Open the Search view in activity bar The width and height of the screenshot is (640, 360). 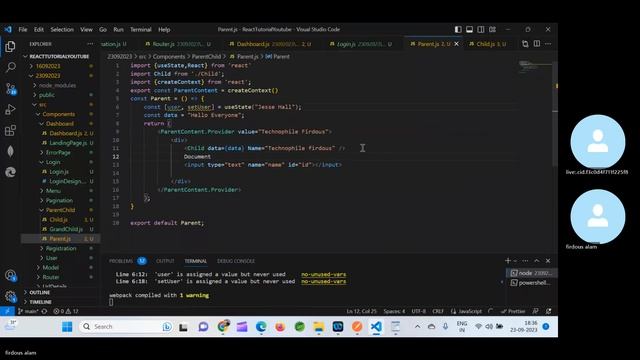10,67
